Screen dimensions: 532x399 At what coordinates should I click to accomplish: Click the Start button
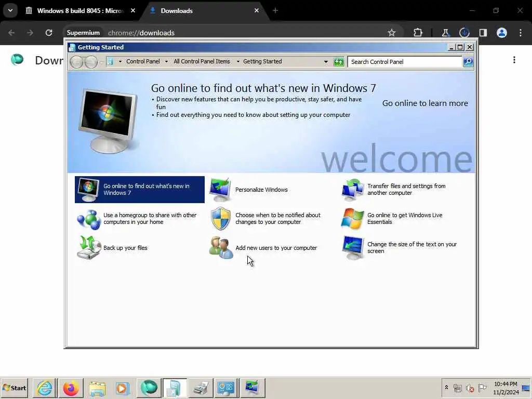14,388
